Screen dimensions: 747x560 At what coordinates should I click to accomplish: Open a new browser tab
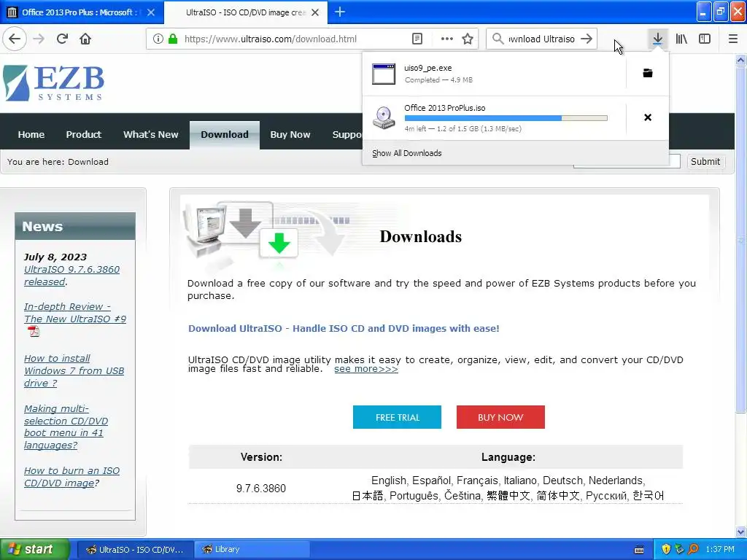click(x=340, y=12)
